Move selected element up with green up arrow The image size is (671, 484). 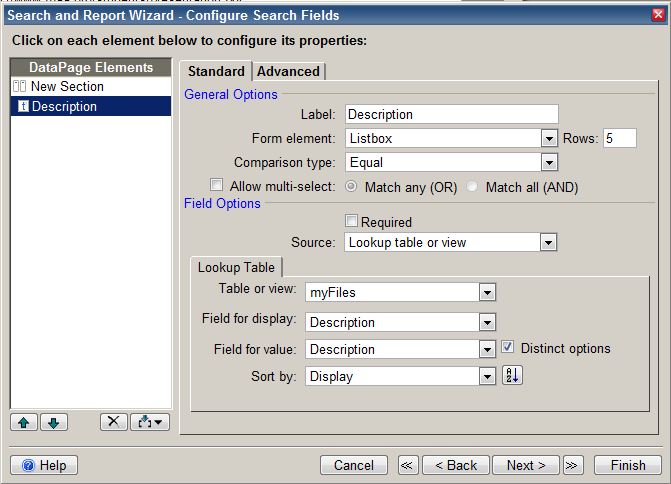(x=24, y=422)
